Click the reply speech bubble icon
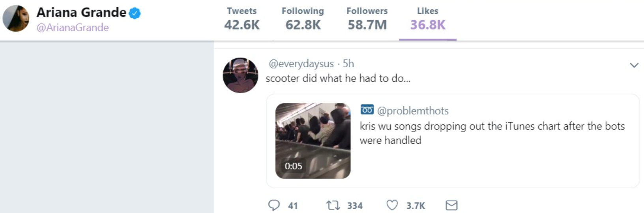The image size is (644, 213). point(274,205)
